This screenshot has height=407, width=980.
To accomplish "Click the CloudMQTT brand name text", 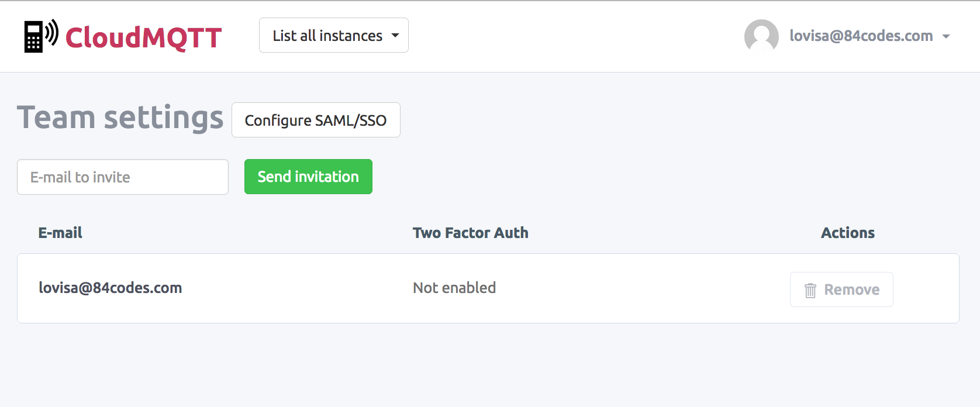I will (143, 38).
